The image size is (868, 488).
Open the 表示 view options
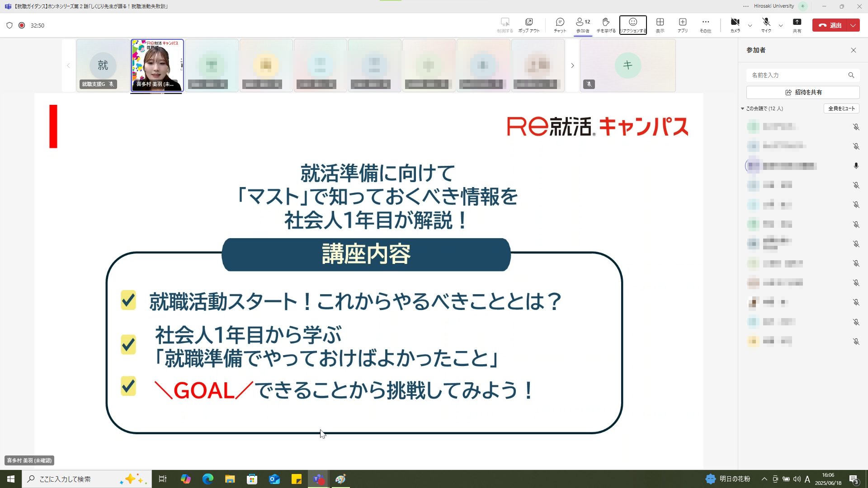tap(660, 25)
